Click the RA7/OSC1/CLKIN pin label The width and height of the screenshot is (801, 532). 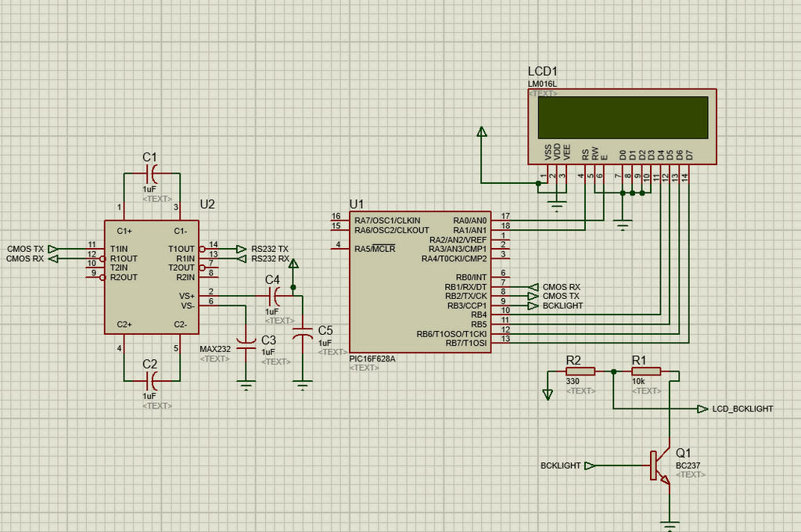tap(387, 221)
